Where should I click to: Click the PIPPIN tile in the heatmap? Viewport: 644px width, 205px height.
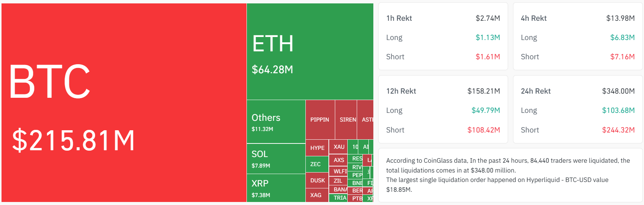pos(320,120)
